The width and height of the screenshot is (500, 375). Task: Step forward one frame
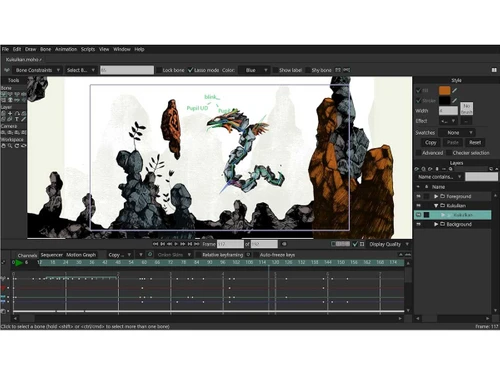pos(183,244)
